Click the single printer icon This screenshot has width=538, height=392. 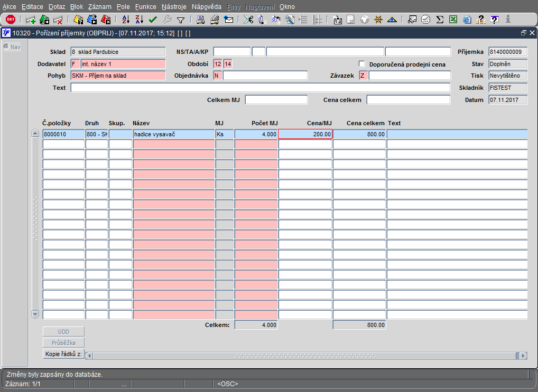pos(201,20)
